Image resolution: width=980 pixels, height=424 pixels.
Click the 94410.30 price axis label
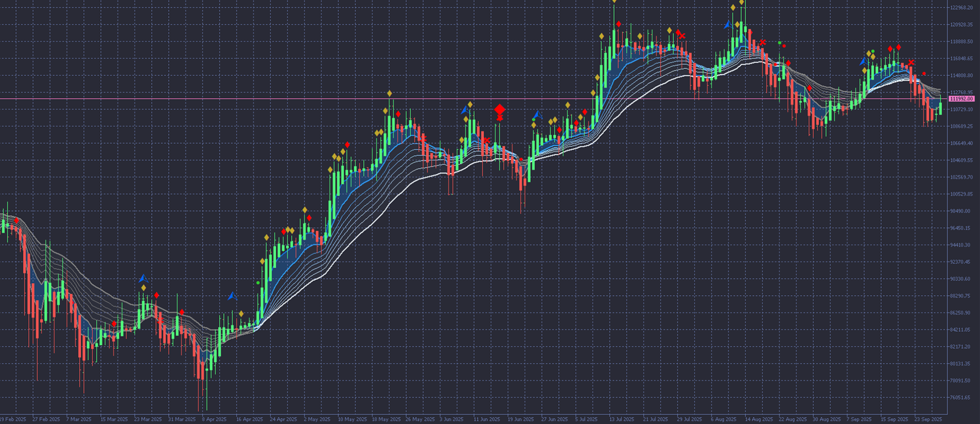[x=960, y=245]
